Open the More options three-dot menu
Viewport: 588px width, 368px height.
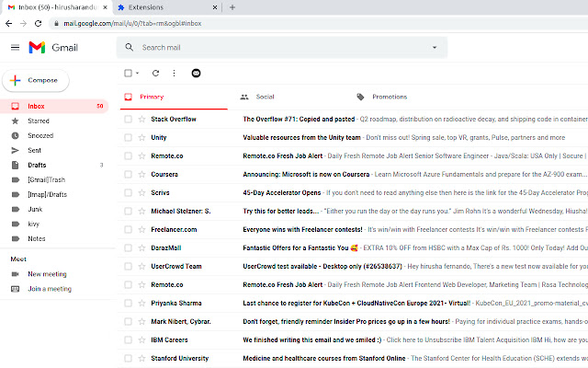174,74
